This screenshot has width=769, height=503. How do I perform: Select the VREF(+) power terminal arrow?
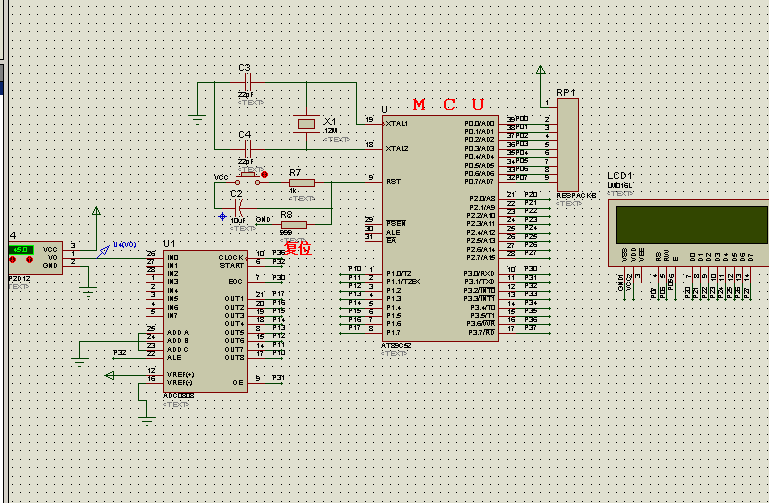tap(109, 376)
